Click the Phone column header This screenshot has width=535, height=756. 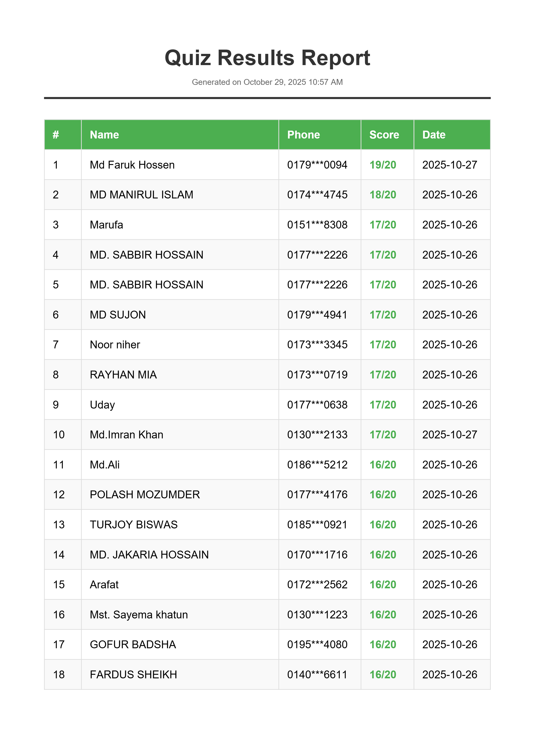coord(303,135)
